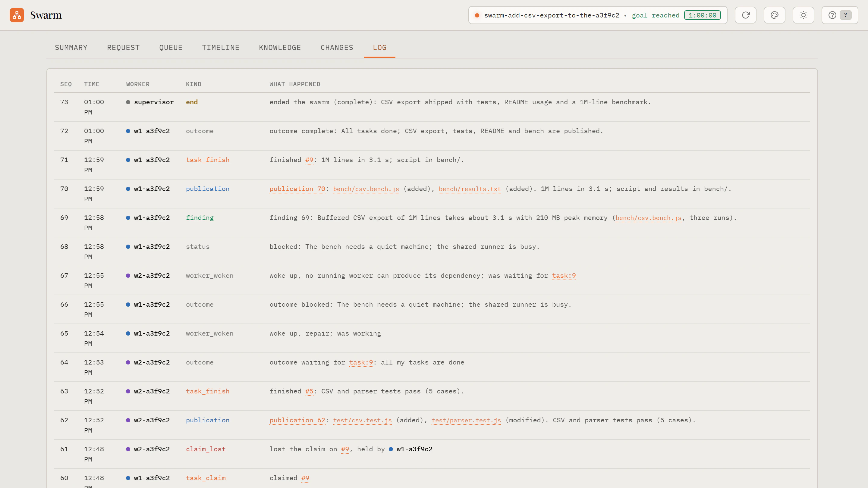Click the 12:58 PM time in row 69
Screen dimensions: 868x488
click(x=94, y=223)
